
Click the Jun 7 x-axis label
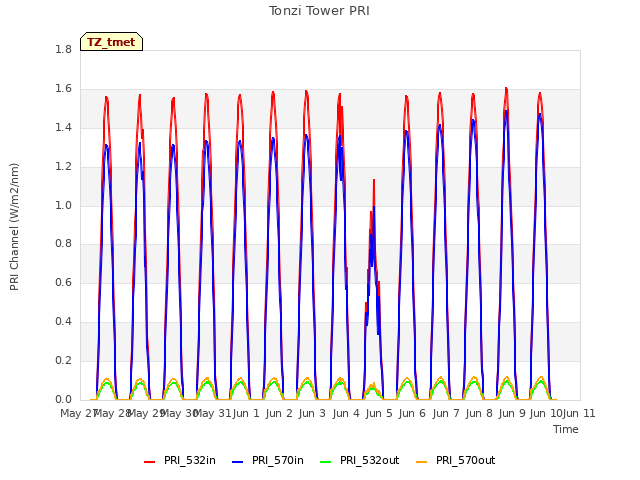pos(446,413)
